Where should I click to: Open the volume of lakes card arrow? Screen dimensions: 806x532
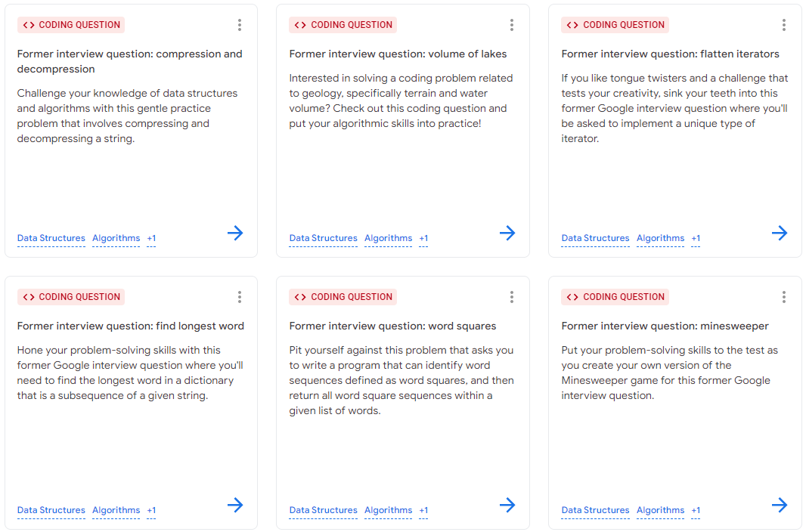point(507,233)
